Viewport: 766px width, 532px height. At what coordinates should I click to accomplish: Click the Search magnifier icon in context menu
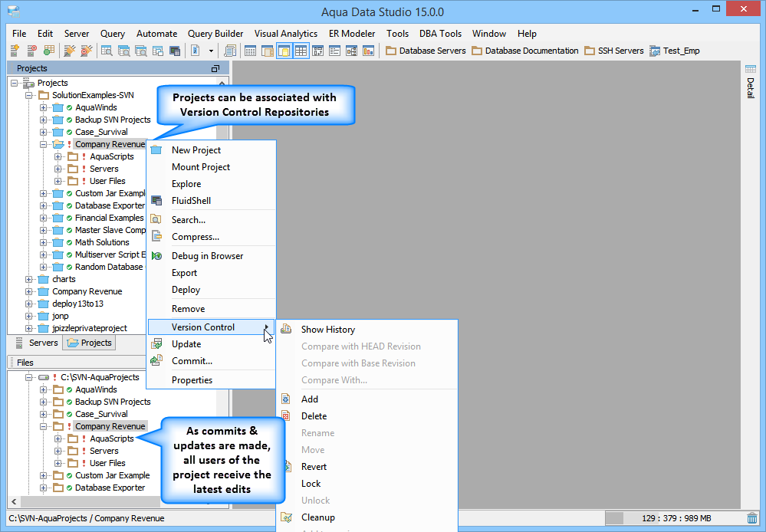[156, 220]
